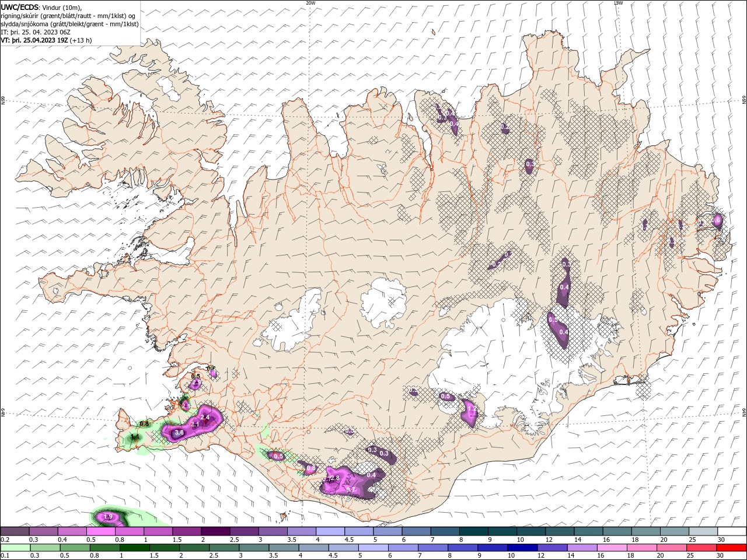Click the '20W' longitude label at the top
747x560 pixels.
click(x=310, y=3)
